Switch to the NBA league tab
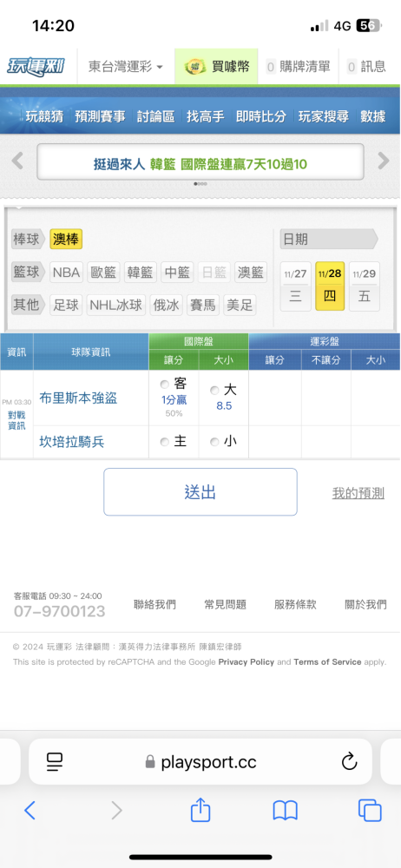 point(67,273)
